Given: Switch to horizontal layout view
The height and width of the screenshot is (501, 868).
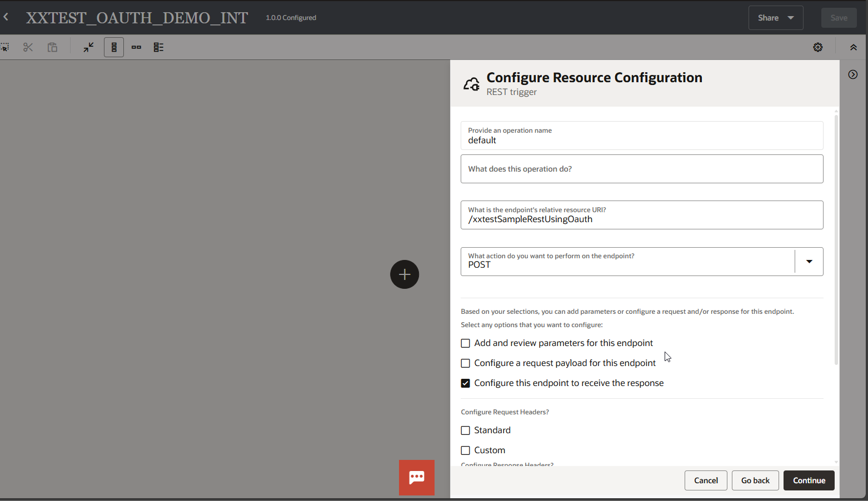Looking at the screenshot, I should coord(136,47).
